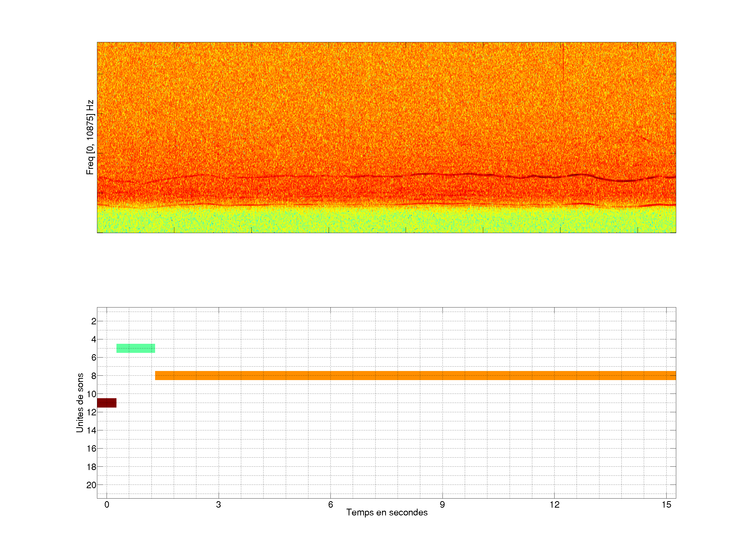
Task: Click the y-axis tick label 14
Action: (92, 430)
